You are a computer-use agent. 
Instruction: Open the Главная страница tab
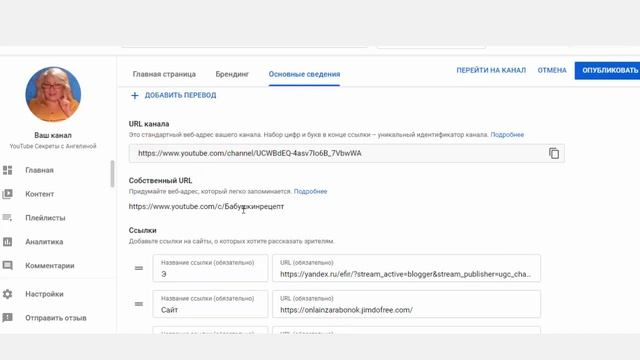click(x=164, y=74)
